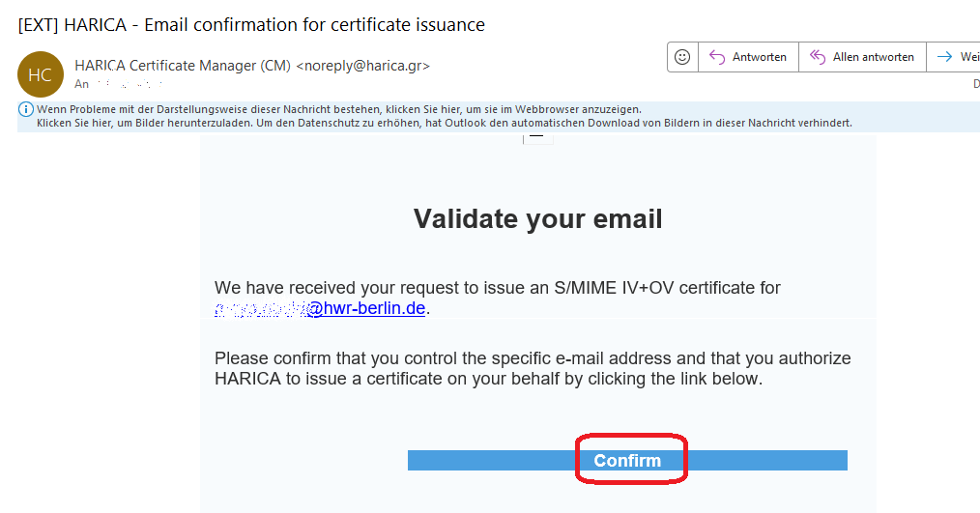
Task: Click the recipient line starting with An
Action: [119, 84]
